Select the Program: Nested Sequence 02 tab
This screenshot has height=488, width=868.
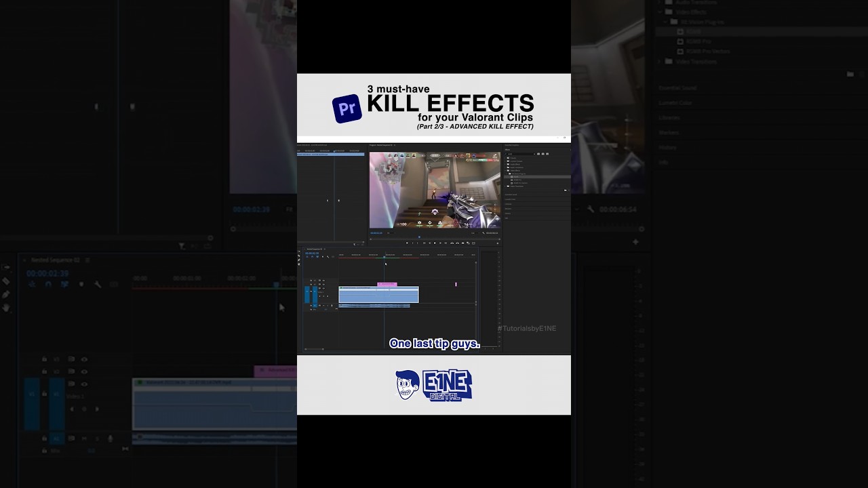(x=382, y=145)
